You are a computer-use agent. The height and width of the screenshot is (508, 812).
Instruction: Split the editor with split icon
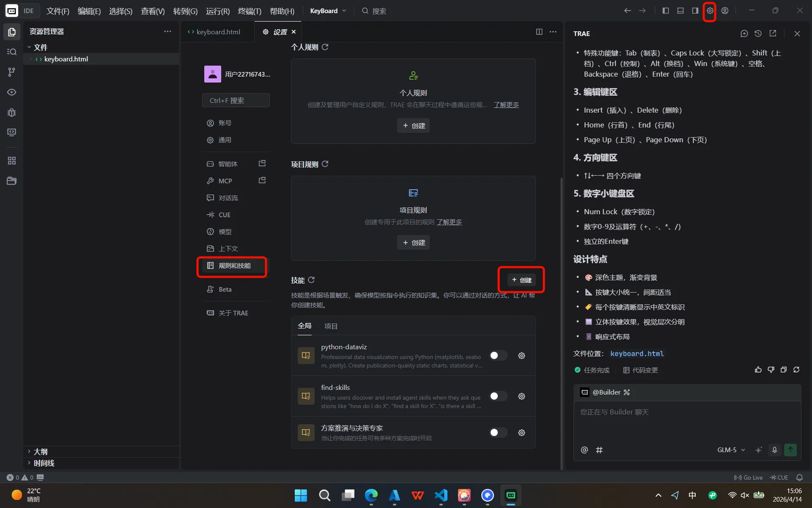coord(539,32)
